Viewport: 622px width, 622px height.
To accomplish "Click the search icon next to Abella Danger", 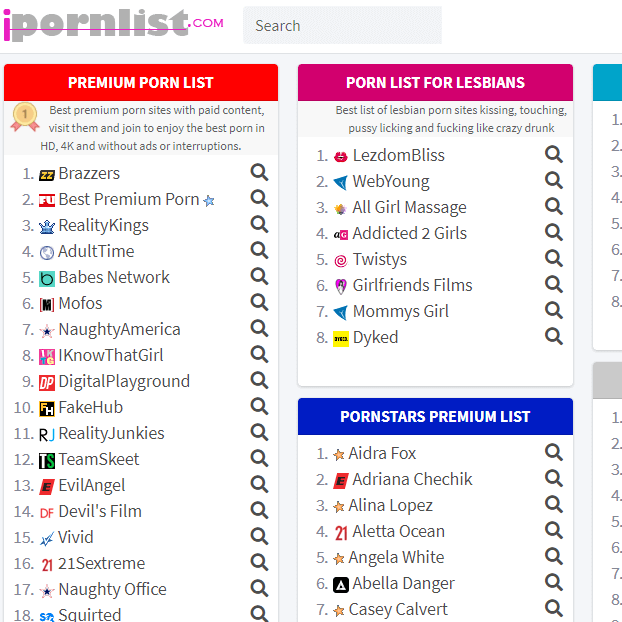I will [554, 582].
